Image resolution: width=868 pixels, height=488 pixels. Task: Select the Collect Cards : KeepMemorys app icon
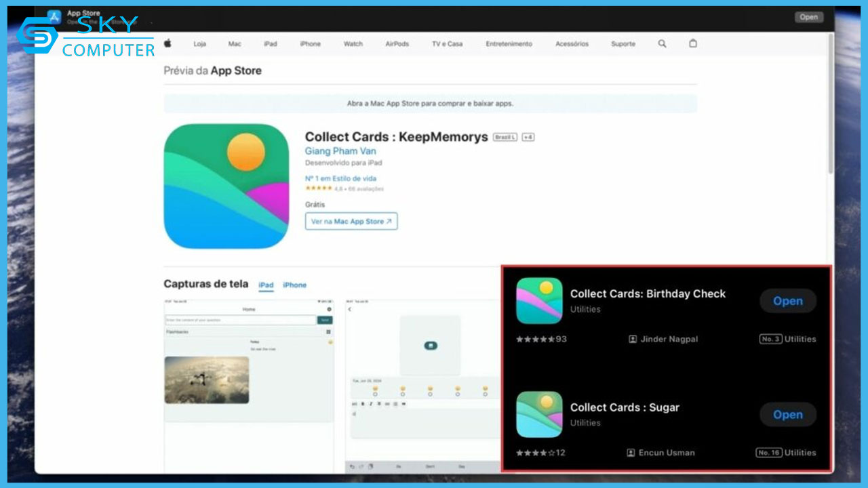click(226, 186)
